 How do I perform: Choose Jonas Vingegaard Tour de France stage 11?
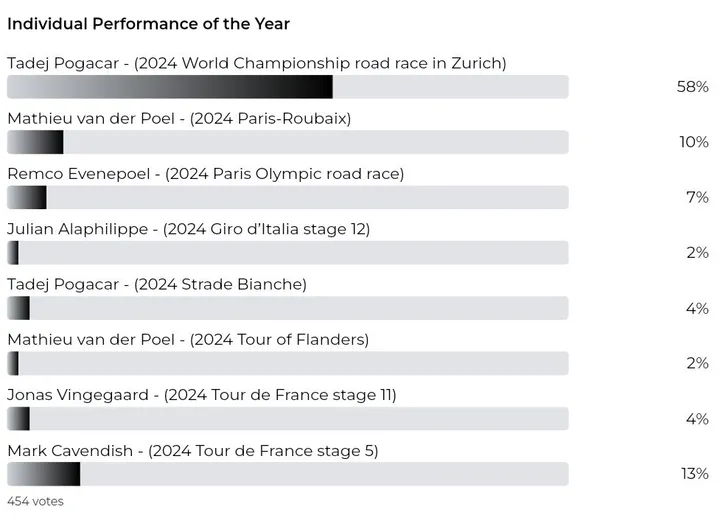coord(201,395)
